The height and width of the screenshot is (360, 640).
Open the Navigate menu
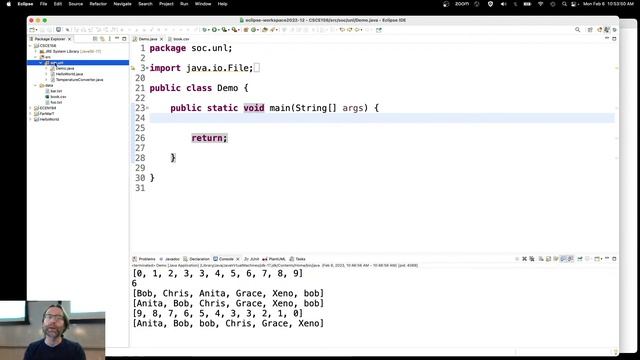pyautogui.click(x=122, y=4)
